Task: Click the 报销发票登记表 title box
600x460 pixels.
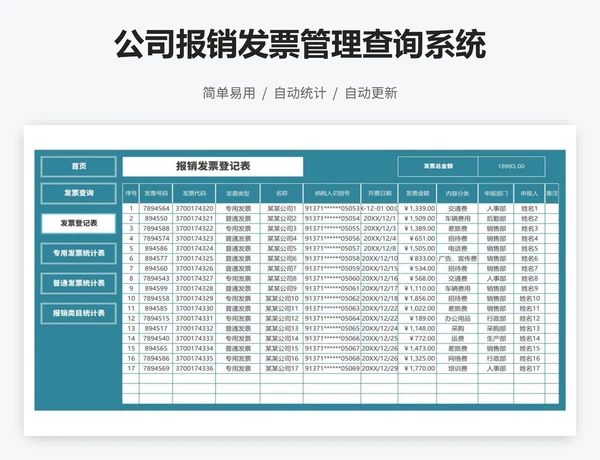Action: (x=213, y=166)
